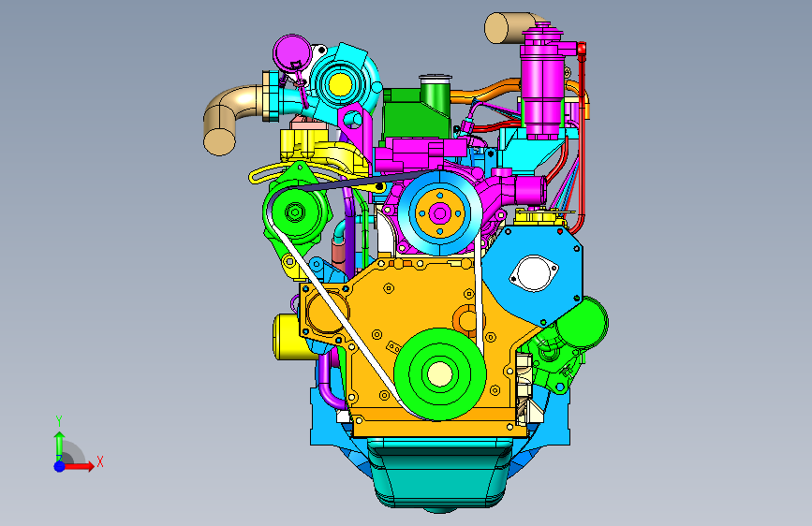This screenshot has height=526, width=812.
Task: Select the white oval opening on blue plate
Action: click(534, 273)
